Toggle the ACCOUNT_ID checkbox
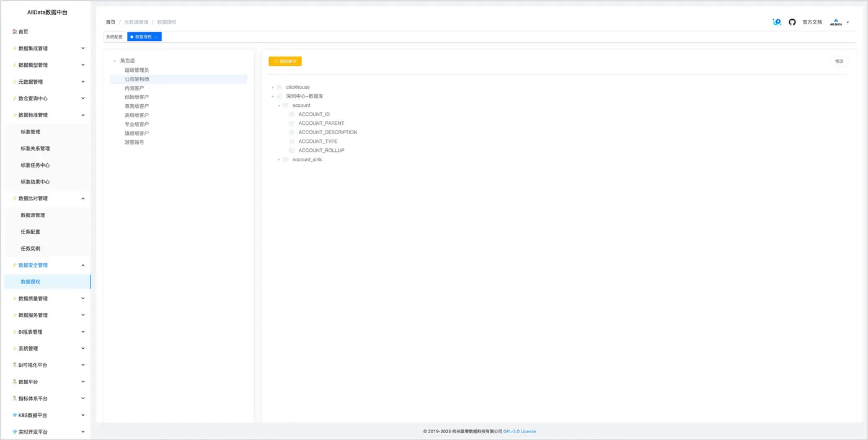This screenshot has width=868, height=440. tap(292, 114)
